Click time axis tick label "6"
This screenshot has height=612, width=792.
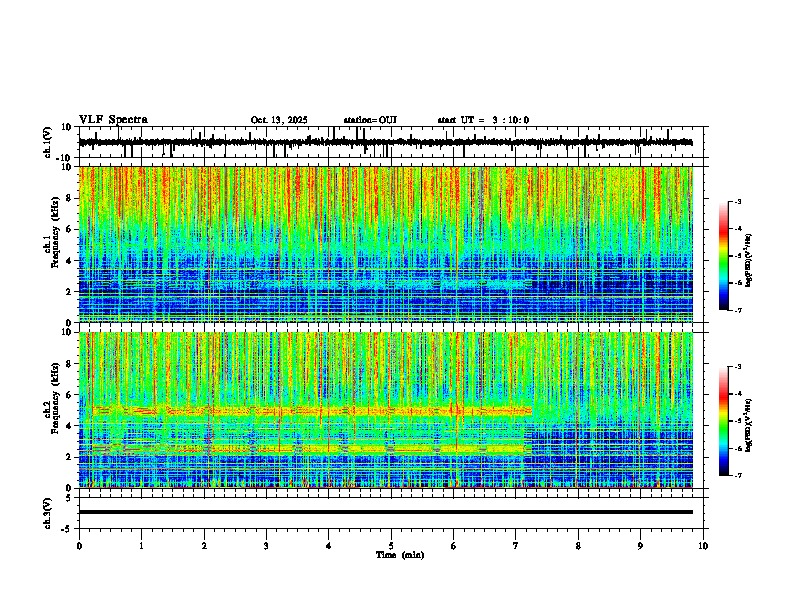(454, 546)
